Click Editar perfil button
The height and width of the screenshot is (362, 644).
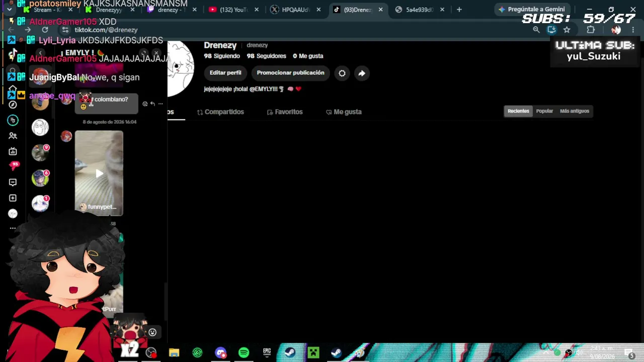coord(225,73)
